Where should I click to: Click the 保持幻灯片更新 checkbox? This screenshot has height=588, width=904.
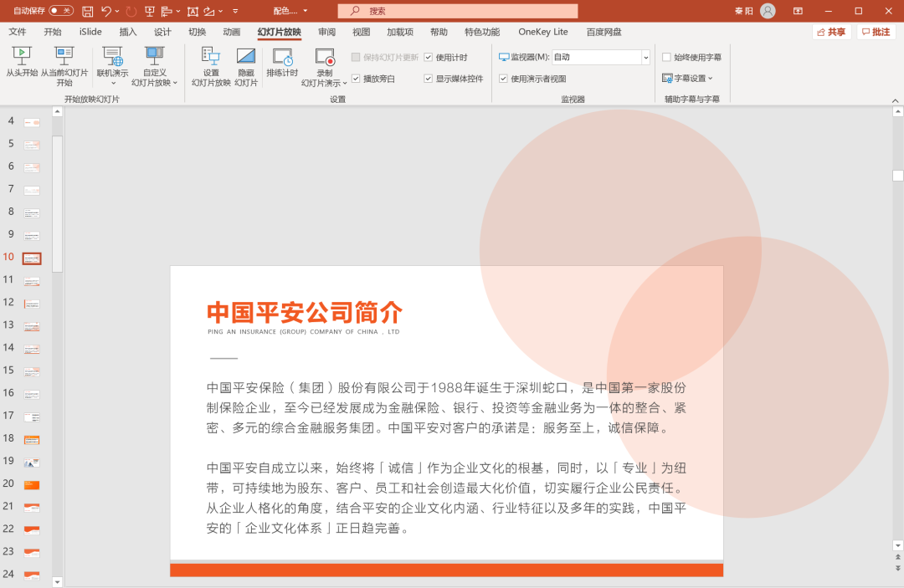point(356,57)
